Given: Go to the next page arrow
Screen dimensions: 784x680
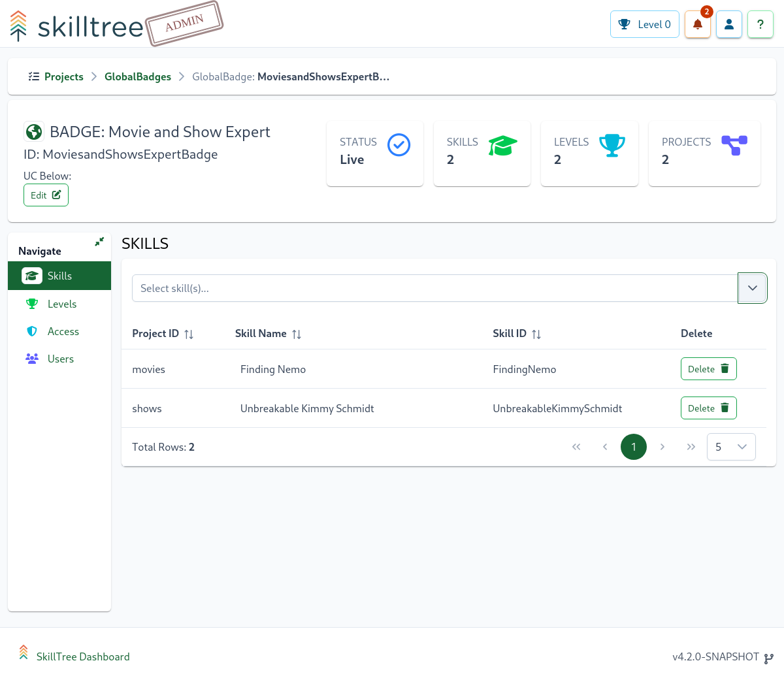Looking at the screenshot, I should point(662,447).
